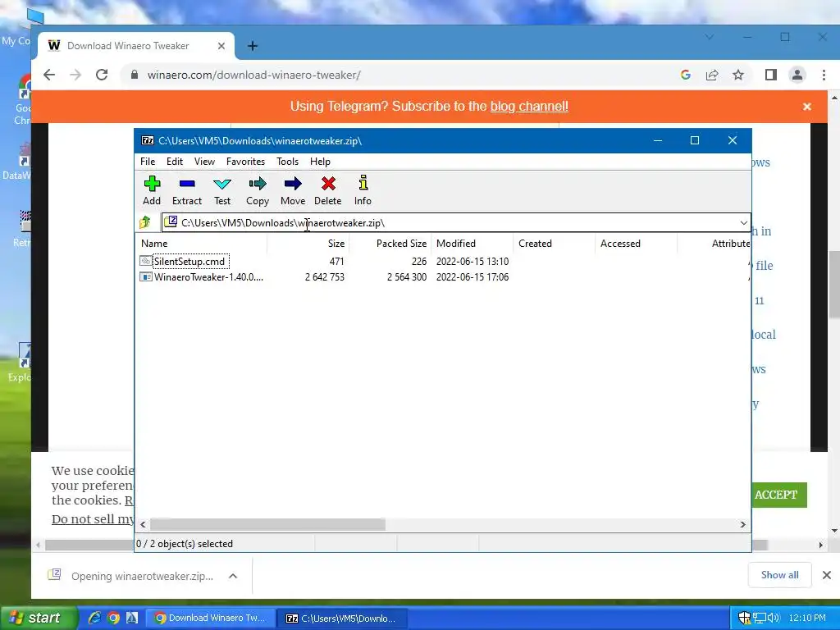The height and width of the screenshot is (630, 840).
Task: Close the Chrome downloads bar
Action: pyautogui.click(x=827, y=575)
